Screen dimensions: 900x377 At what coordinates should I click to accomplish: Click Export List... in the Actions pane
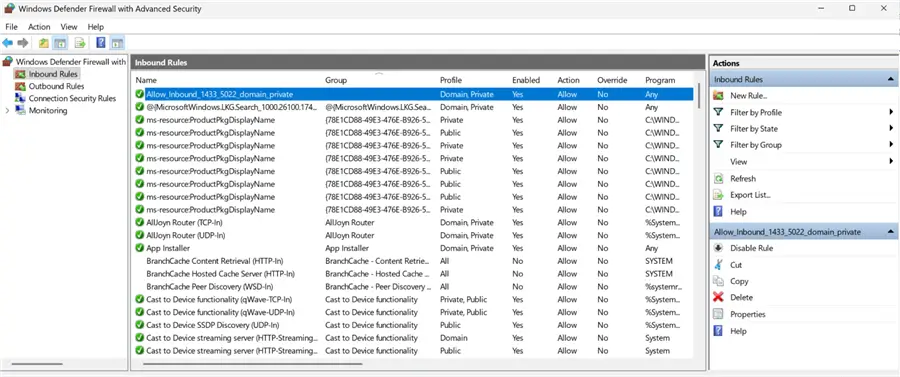point(750,195)
